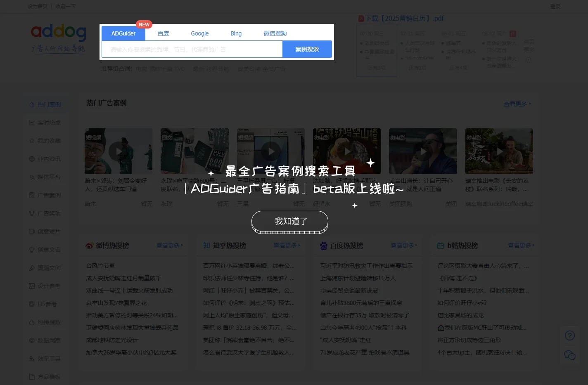
Task: Expand 还有2项 under 07-31 周四
Action: click(417, 68)
